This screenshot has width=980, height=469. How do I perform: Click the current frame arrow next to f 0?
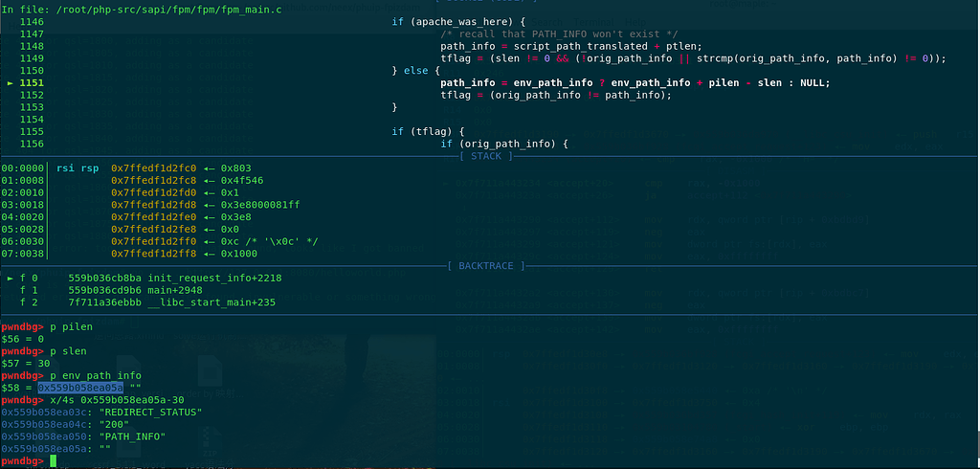pos(11,279)
